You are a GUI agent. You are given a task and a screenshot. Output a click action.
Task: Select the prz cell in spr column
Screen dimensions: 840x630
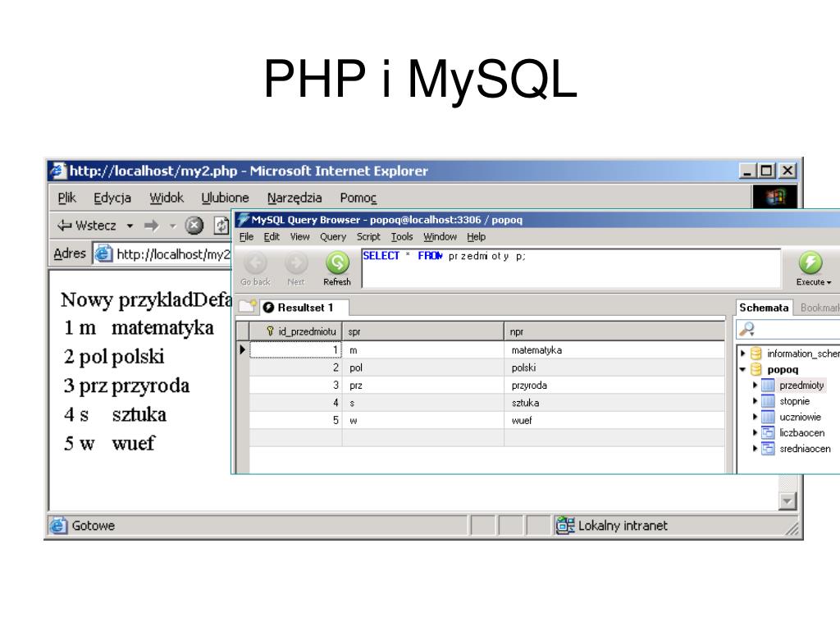point(423,386)
